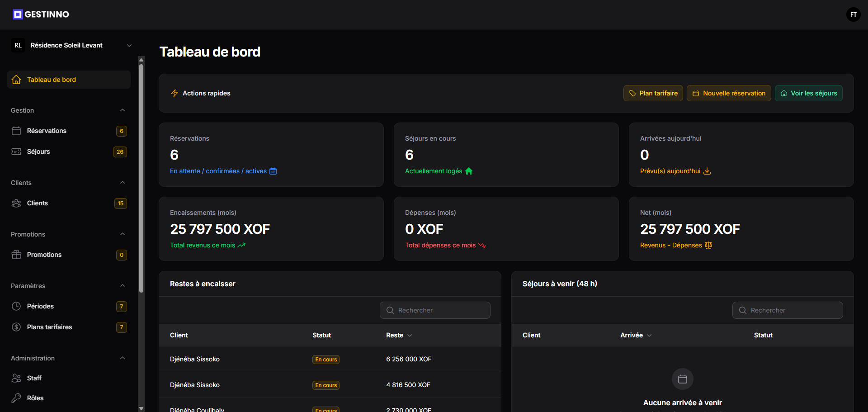Click the Voir les séjours button

point(809,93)
